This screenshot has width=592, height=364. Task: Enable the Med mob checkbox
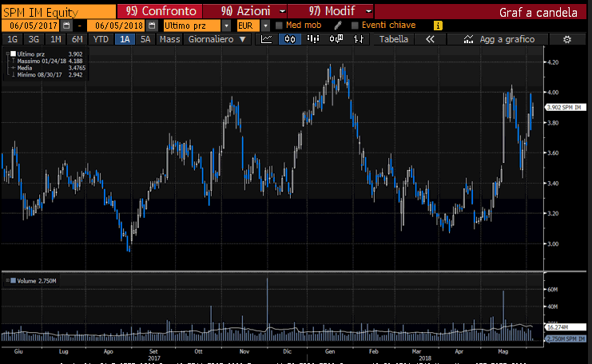(x=279, y=26)
